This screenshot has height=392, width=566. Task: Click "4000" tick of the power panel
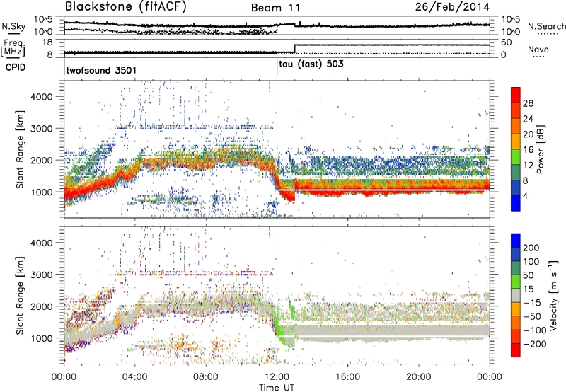pyautogui.click(x=41, y=97)
